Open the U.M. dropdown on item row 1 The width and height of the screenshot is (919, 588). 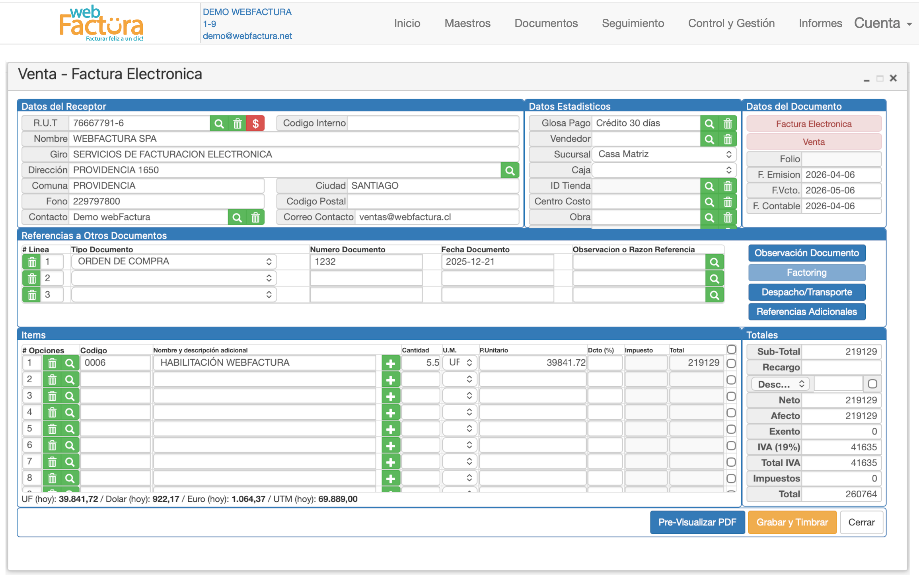click(460, 362)
